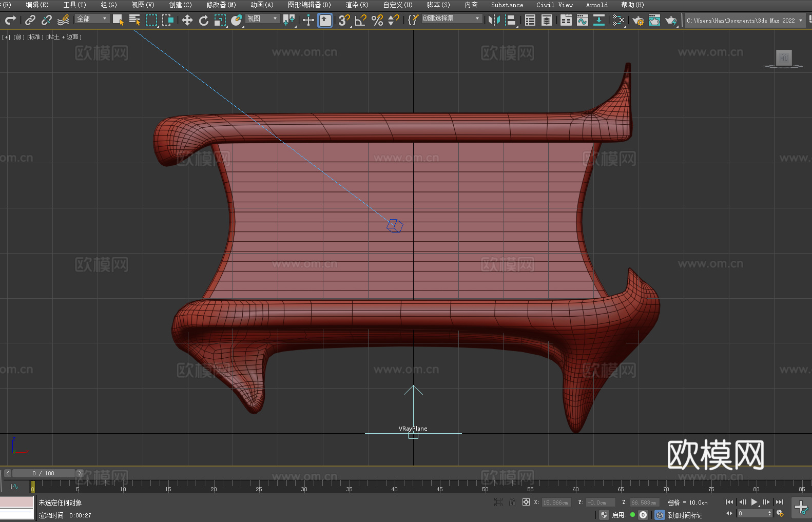Open the 工具(T) menu
Viewport: 812px width, 522px height.
click(74, 5)
